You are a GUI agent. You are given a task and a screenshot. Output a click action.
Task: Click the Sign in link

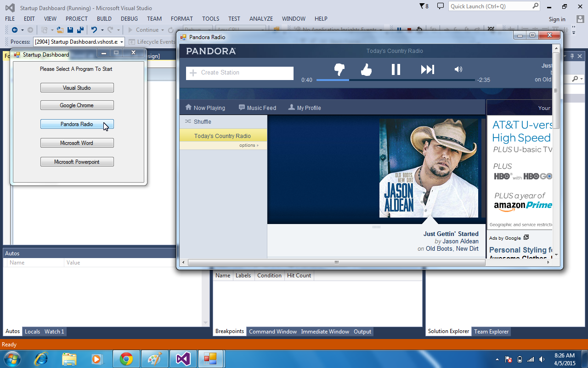(557, 19)
